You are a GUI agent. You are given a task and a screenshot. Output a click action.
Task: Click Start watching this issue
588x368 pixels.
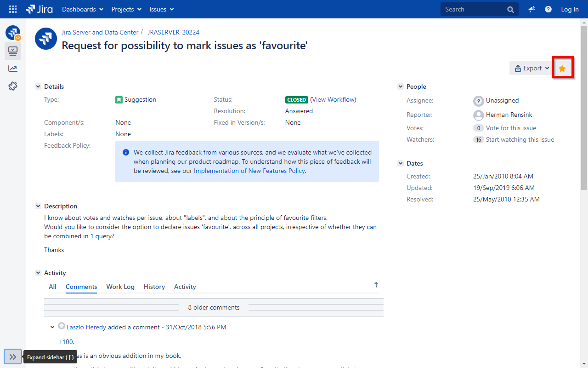(x=520, y=139)
